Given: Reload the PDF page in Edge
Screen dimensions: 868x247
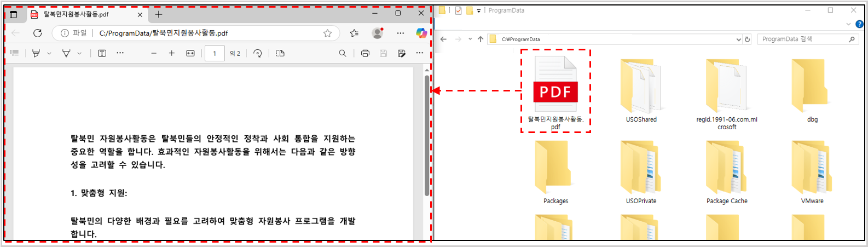Looking at the screenshot, I should point(38,33).
